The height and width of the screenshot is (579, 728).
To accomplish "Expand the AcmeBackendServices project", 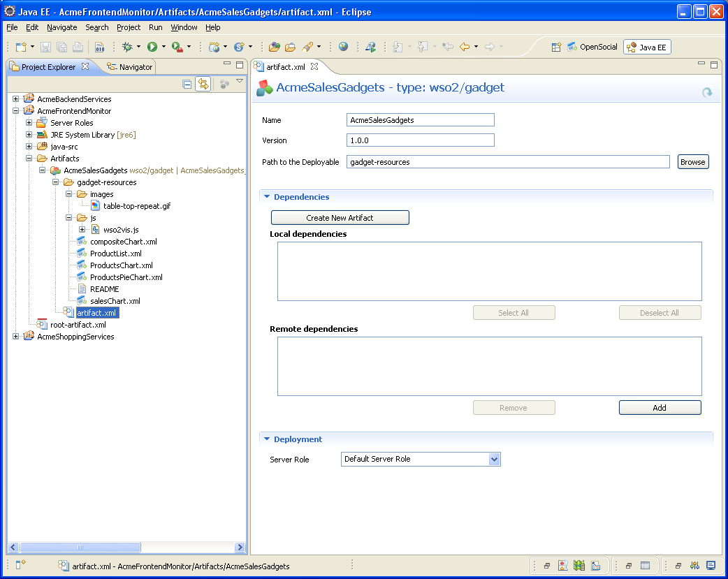I will 15,99.
